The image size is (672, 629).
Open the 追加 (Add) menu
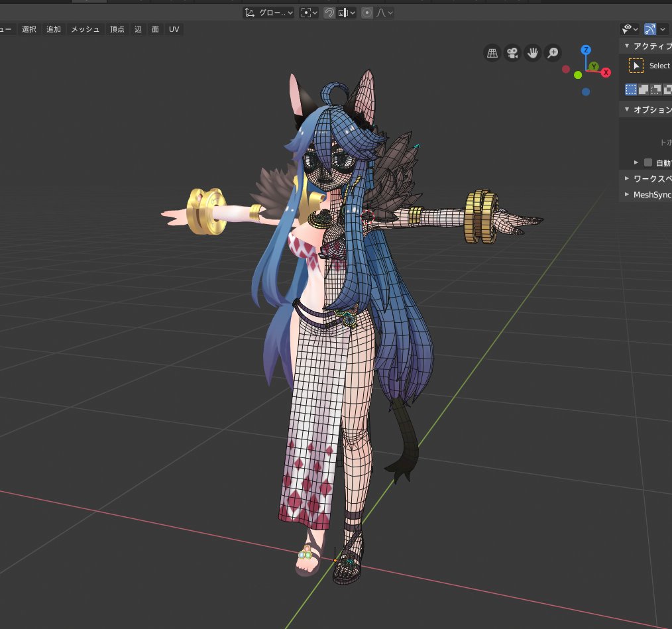[54, 29]
